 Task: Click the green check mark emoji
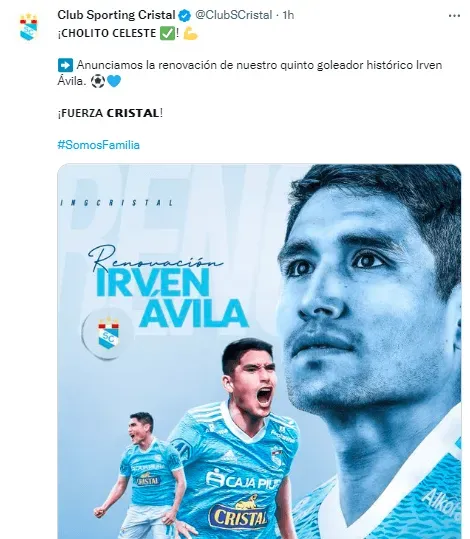[167, 33]
